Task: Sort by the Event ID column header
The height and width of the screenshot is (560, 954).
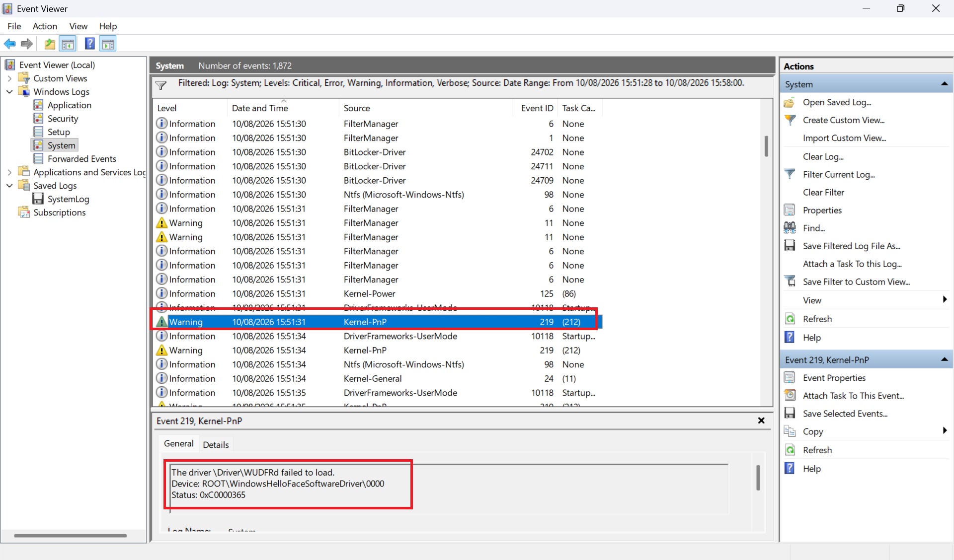Action: (536, 108)
